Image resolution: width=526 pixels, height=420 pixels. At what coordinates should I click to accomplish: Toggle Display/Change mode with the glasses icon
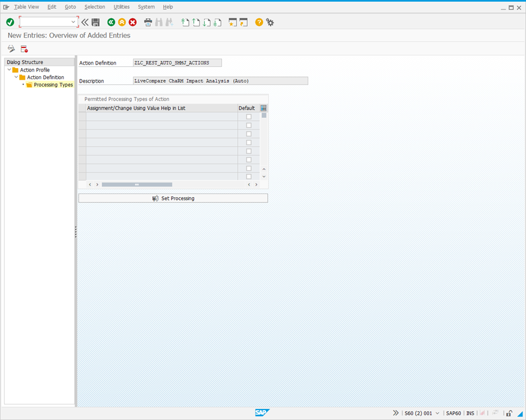pos(10,48)
